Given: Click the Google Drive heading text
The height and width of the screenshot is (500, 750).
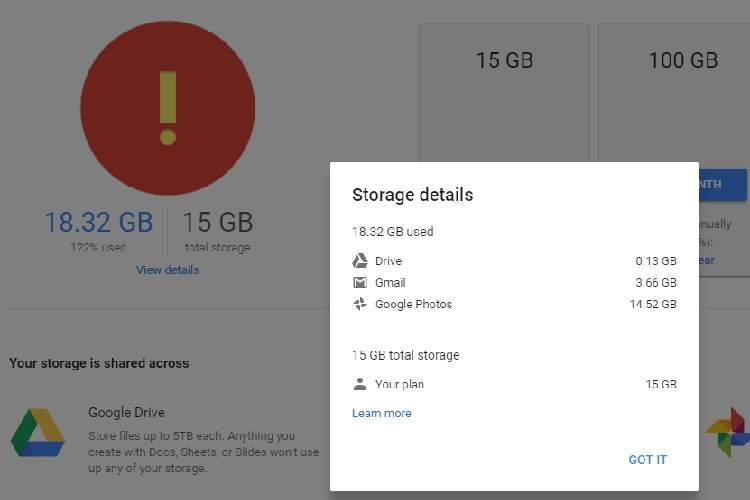Looking at the screenshot, I should point(126,412).
